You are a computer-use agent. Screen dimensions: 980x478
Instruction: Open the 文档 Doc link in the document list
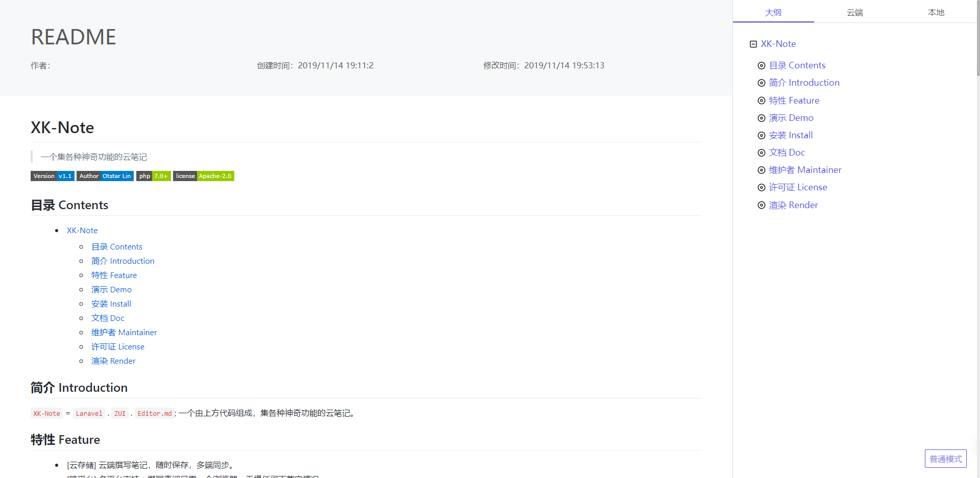(x=108, y=318)
